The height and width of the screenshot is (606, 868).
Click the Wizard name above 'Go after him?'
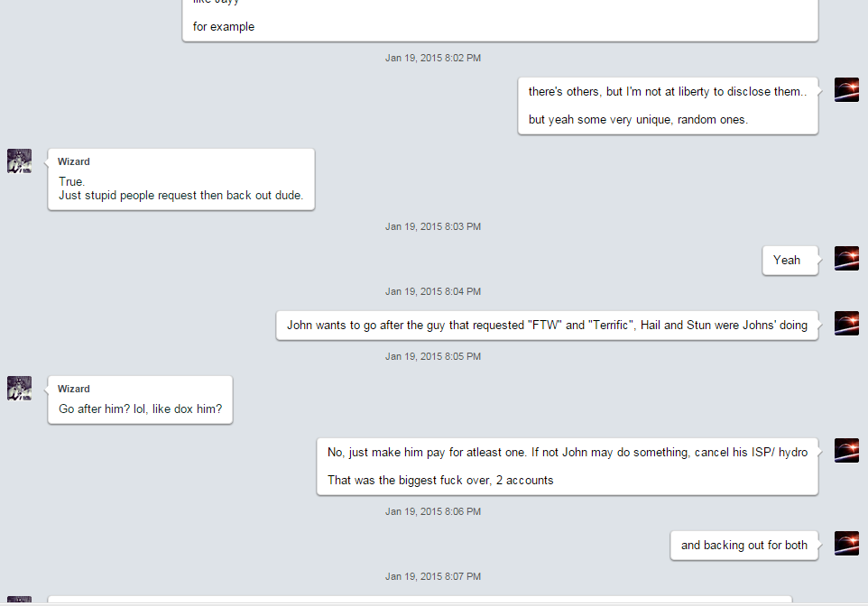(74, 389)
